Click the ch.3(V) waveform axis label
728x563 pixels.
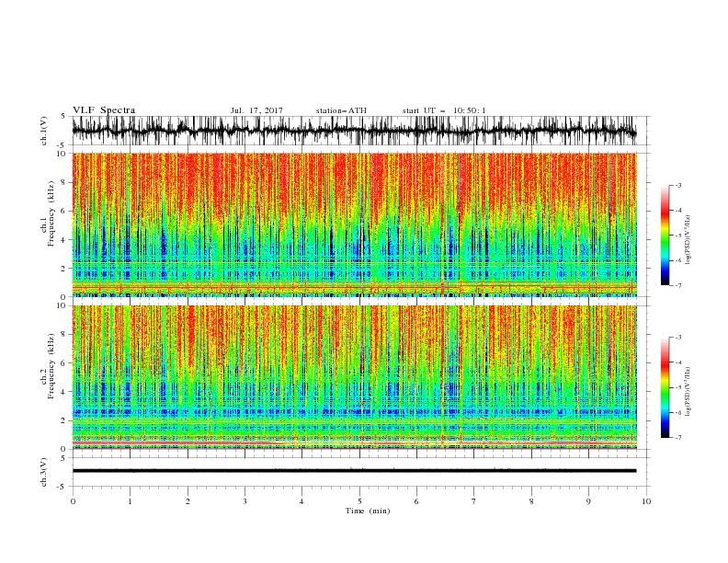click(44, 472)
